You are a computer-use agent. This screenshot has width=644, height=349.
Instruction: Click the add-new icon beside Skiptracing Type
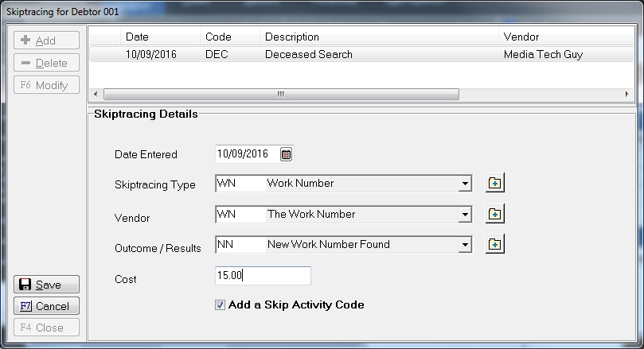point(495,184)
